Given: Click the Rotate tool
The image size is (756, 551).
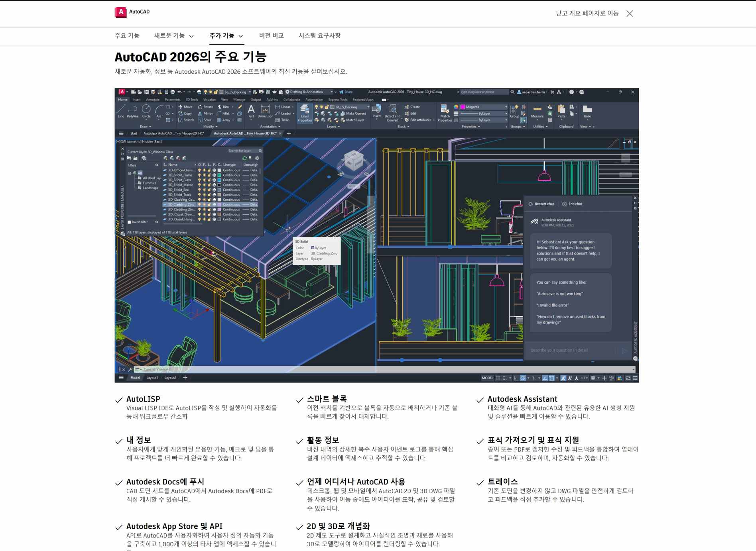Looking at the screenshot, I should click(x=206, y=107).
